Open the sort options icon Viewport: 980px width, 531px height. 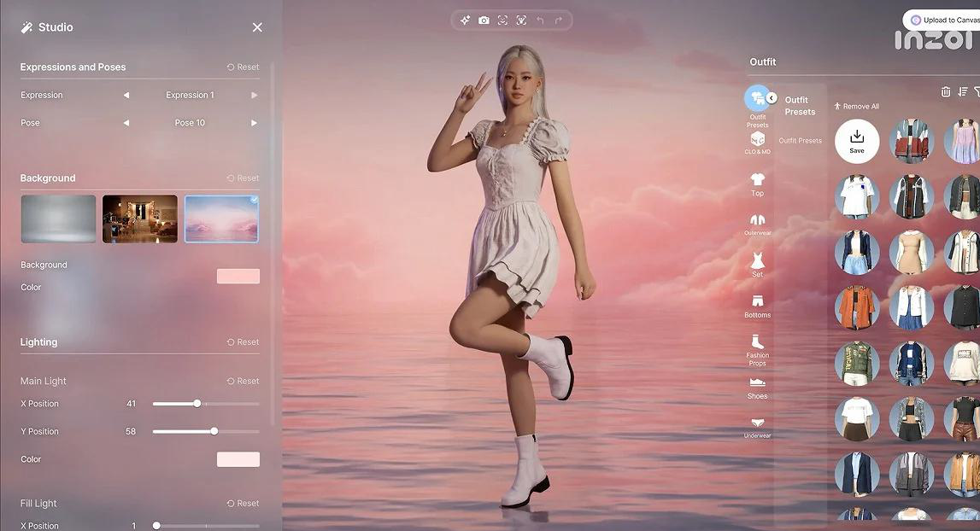pyautogui.click(x=963, y=92)
